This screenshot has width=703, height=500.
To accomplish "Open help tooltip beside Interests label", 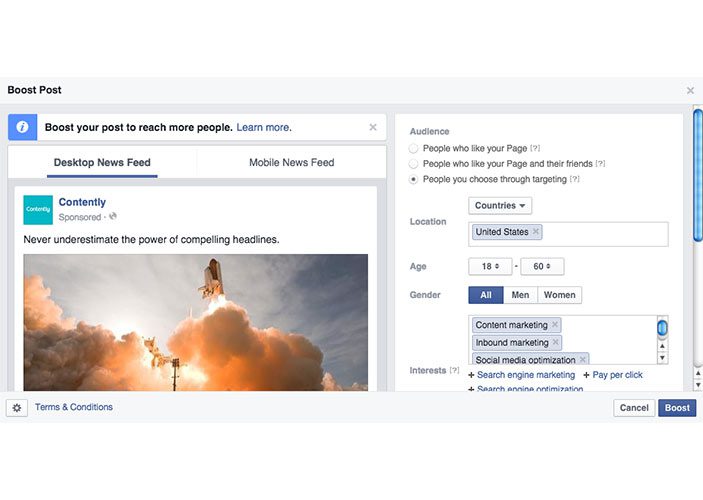I will click(x=454, y=370).
